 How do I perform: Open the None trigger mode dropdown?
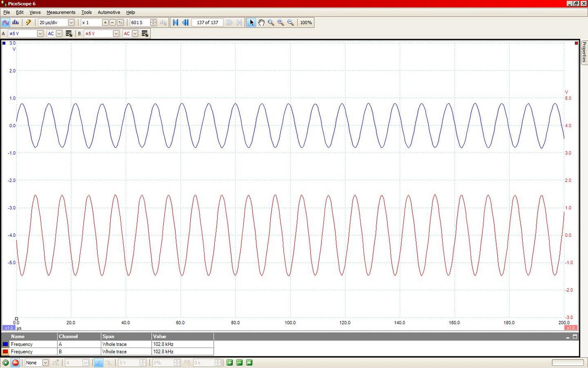(45, 363)
